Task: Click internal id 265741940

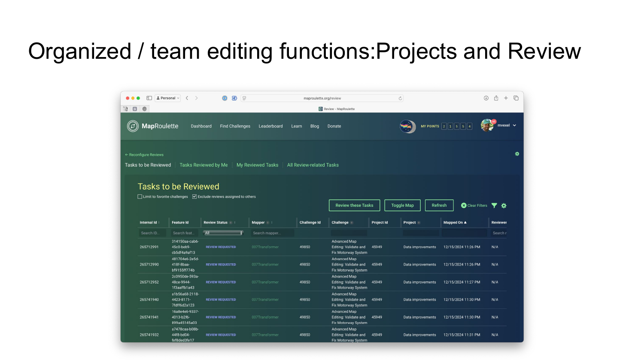Action: click(149, 300)
